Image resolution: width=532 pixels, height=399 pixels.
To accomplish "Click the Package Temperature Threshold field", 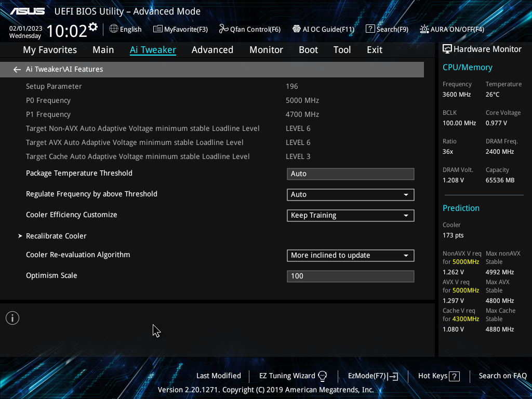I will coord(351,174).
